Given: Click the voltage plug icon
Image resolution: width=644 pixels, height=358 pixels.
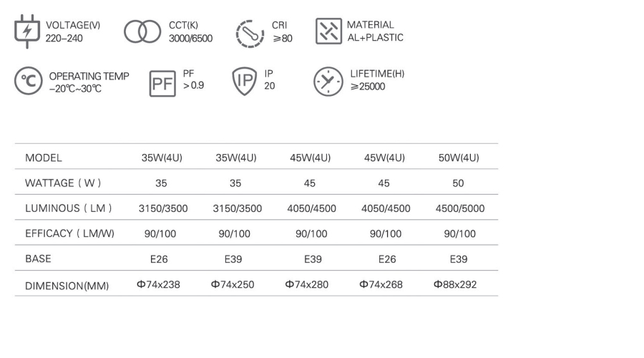Looking at the screenshot, I should tap(28, 32).
